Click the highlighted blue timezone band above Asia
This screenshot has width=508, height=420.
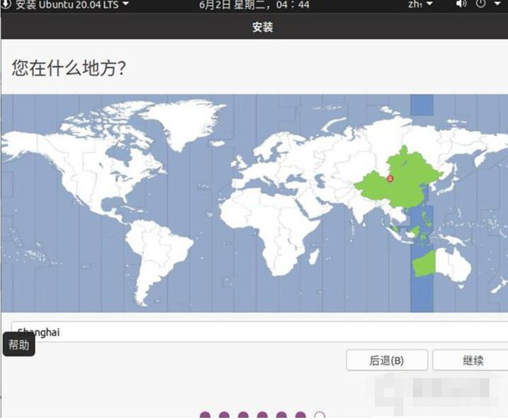tap(423, 105)
